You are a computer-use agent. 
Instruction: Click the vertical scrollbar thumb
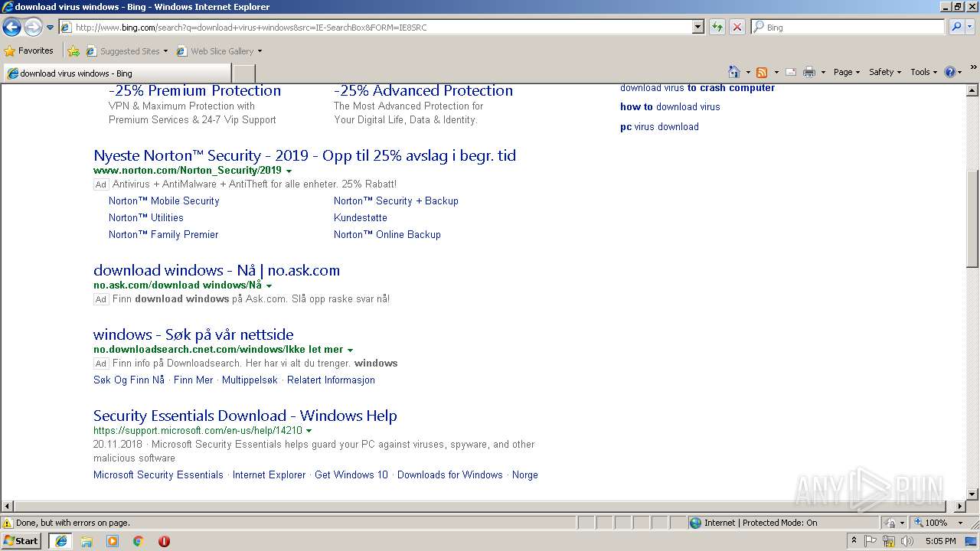click(972, 218)
